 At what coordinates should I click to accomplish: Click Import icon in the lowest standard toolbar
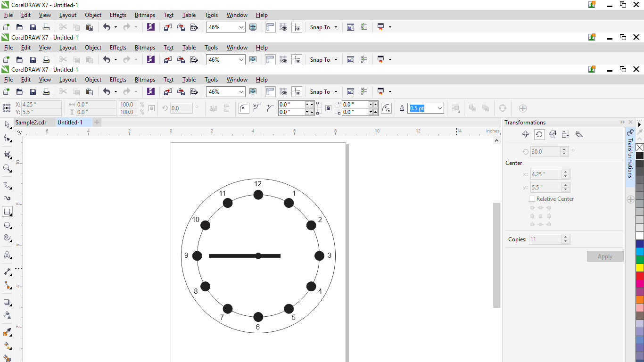point(167,92)
